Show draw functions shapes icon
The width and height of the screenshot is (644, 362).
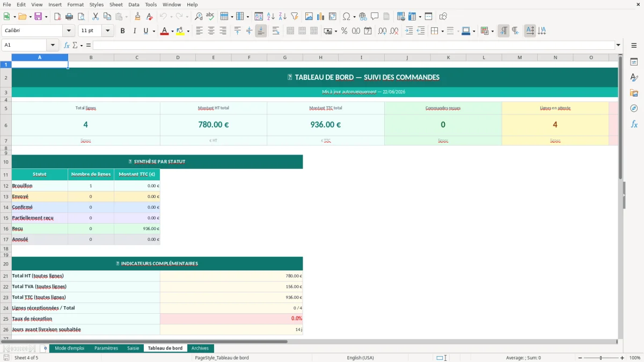pos(443,17)
